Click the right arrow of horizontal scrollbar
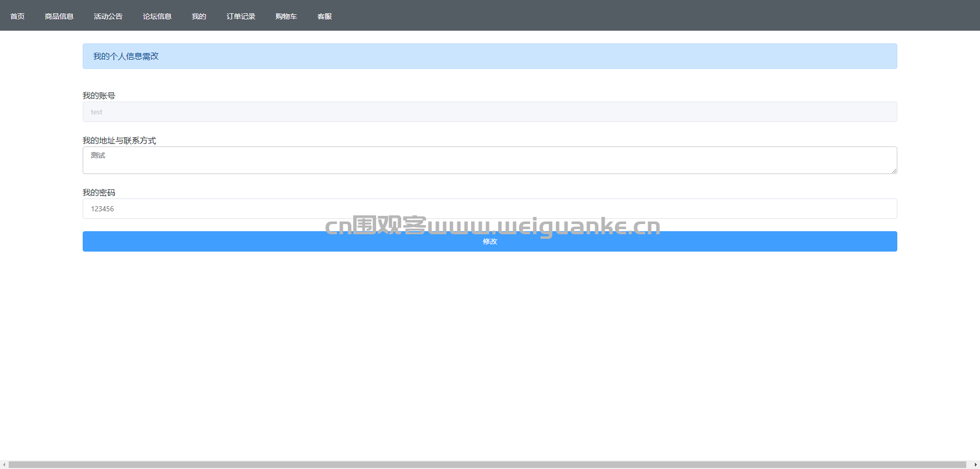This screenshot has height=469, width=980. 975,464
